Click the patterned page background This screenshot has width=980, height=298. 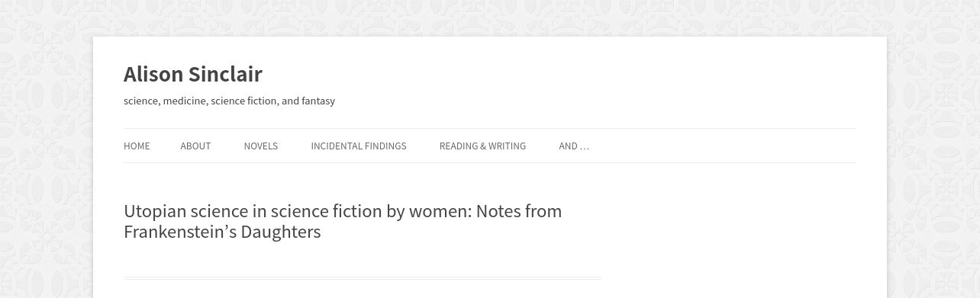pyautogui.click(x=46, y=152)
